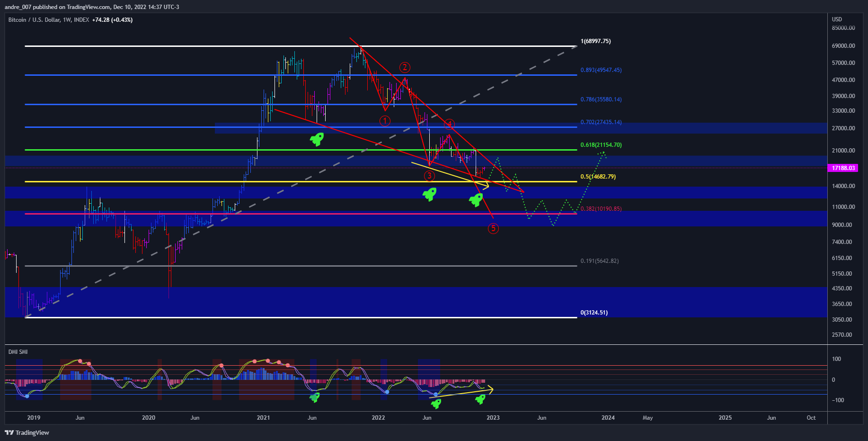Select the yellow 0.5(14682.79) Fibonacci label

(598, 177)
